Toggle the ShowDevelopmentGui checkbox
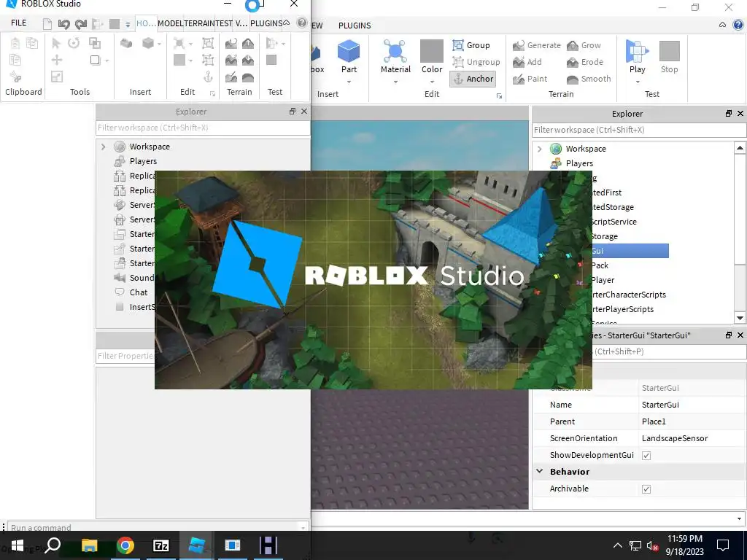747x560 pixels. point(646,456)
